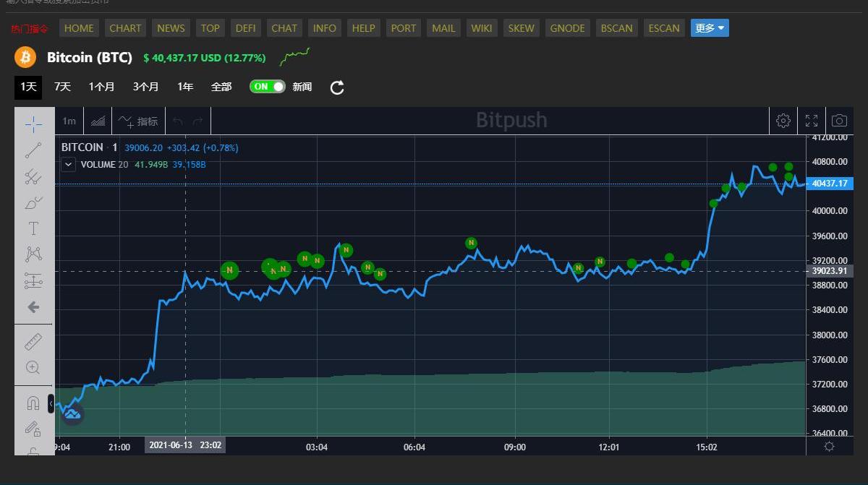Enter fullscreen chart mode
This screenshot has width=868, height=485.
coord(812,120)
